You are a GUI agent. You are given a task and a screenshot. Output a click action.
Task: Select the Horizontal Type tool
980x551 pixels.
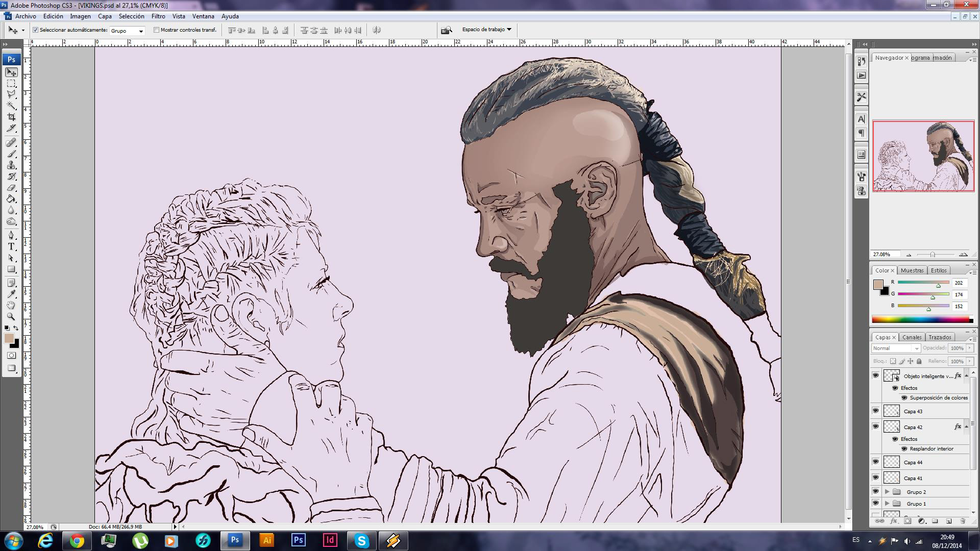click(11, 246)
